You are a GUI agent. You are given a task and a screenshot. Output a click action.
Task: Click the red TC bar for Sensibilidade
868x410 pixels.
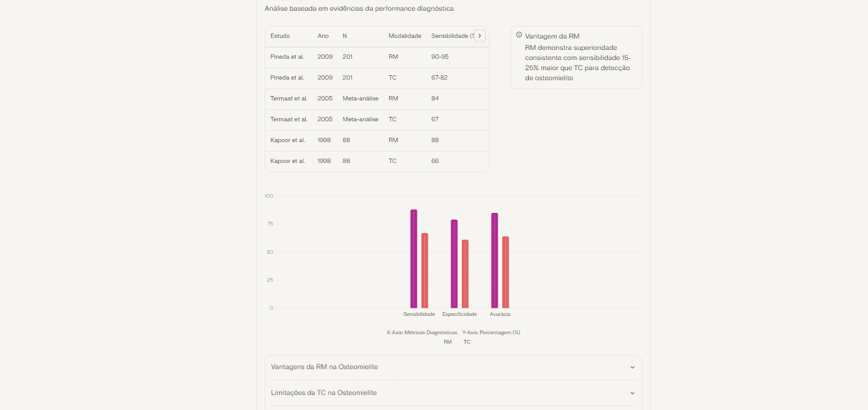[x=425, y=270]
